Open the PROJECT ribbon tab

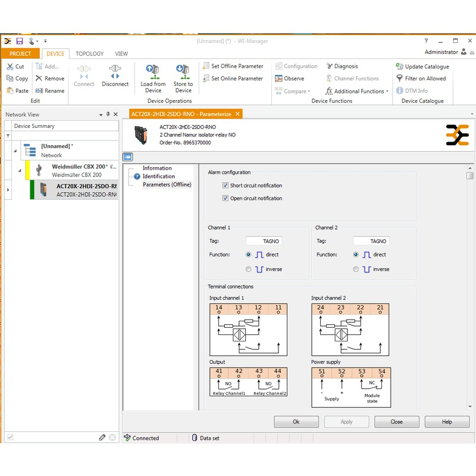pos(20,54)
